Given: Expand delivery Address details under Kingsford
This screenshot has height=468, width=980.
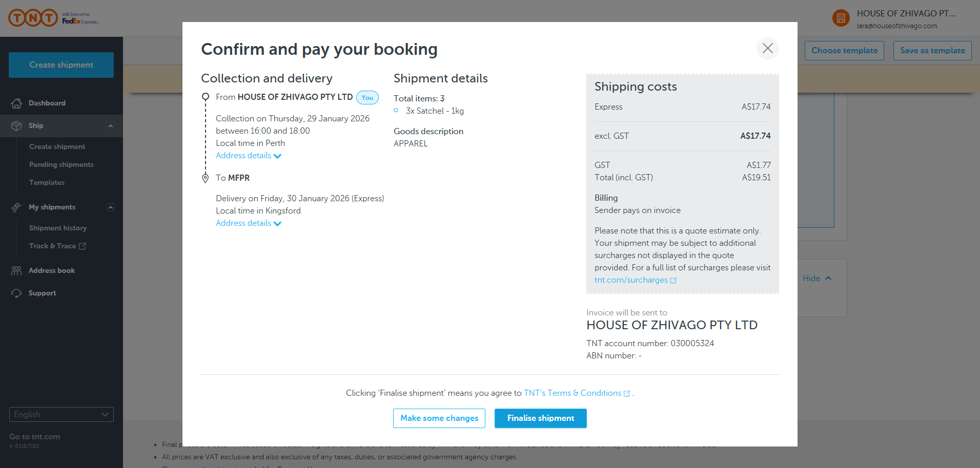Looking at the screenshot, I should click(x=248, y=223).
